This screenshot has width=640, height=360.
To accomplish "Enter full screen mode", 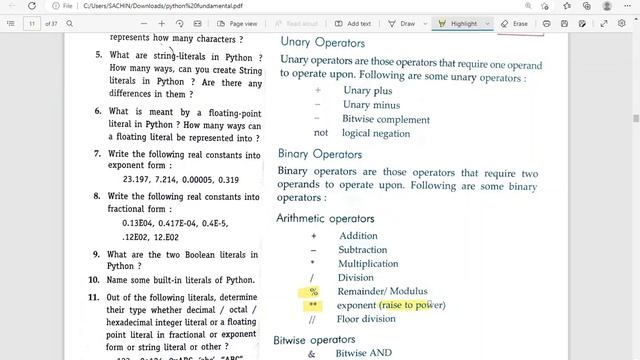I will 604,24.
